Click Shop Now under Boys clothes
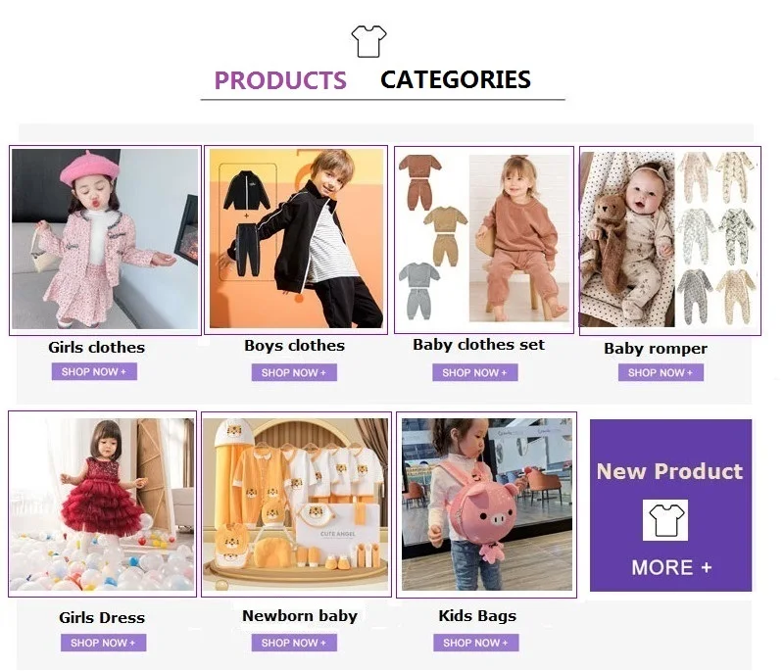Screen dimensions: 784x672 pyautogui.click(x=294, y=372)
